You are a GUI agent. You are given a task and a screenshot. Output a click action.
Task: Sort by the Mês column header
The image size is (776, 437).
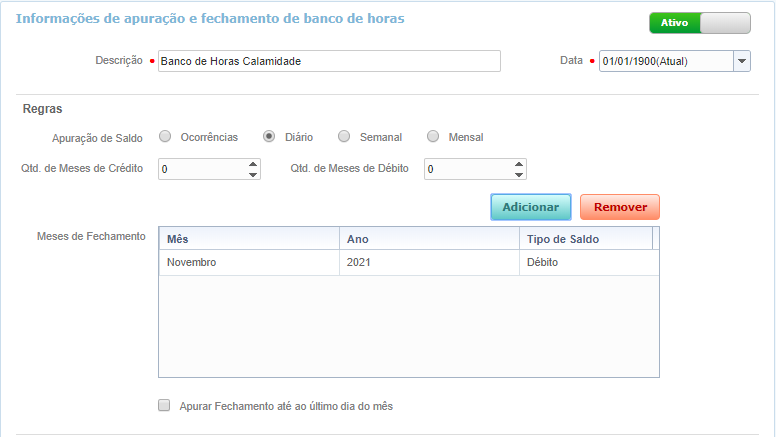tap(248, 238)
